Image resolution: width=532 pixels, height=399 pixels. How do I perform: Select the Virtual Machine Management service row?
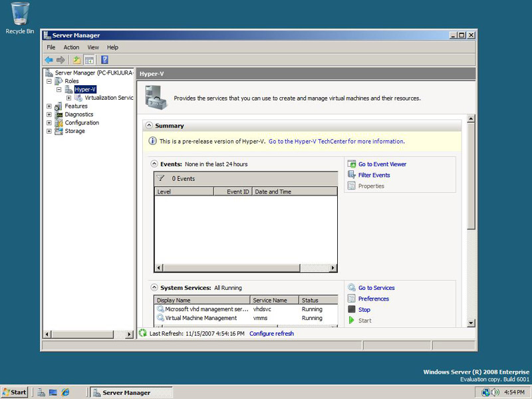click(x=246, y=318)
